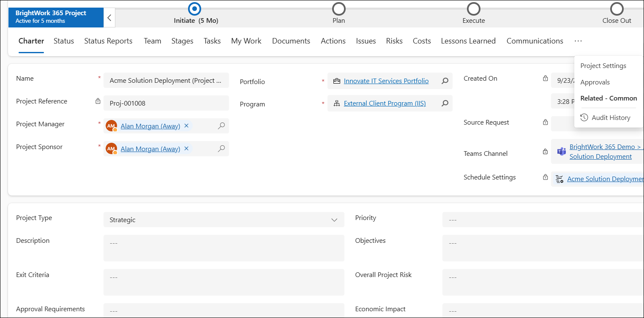The width and height of the screenshot is (644, 318).
Task: Open the Communications tab
Action: [535, 41]
